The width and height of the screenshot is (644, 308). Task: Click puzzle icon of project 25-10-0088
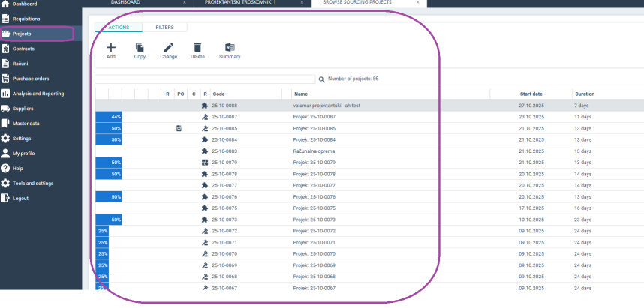click(205, 106)
